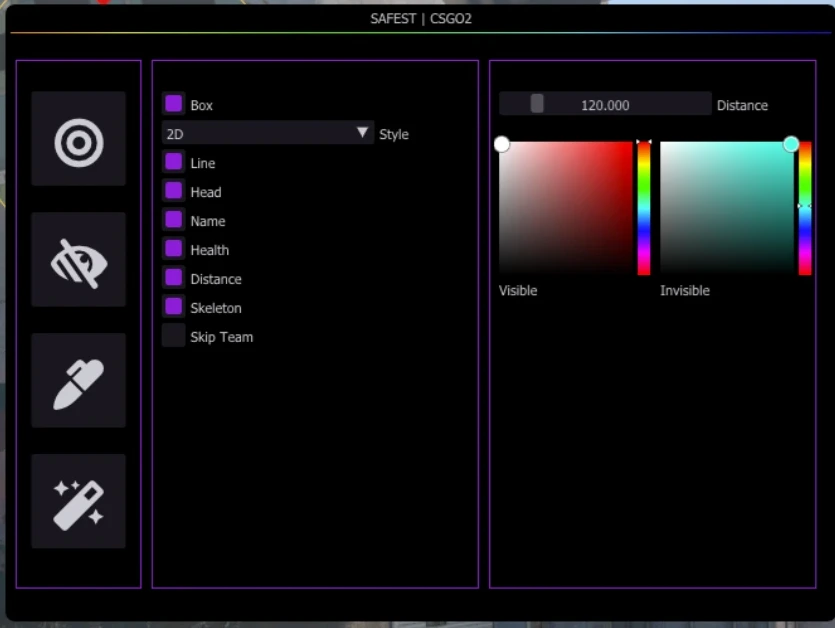Select the marker pen sidebar icon

click(78, 380)
